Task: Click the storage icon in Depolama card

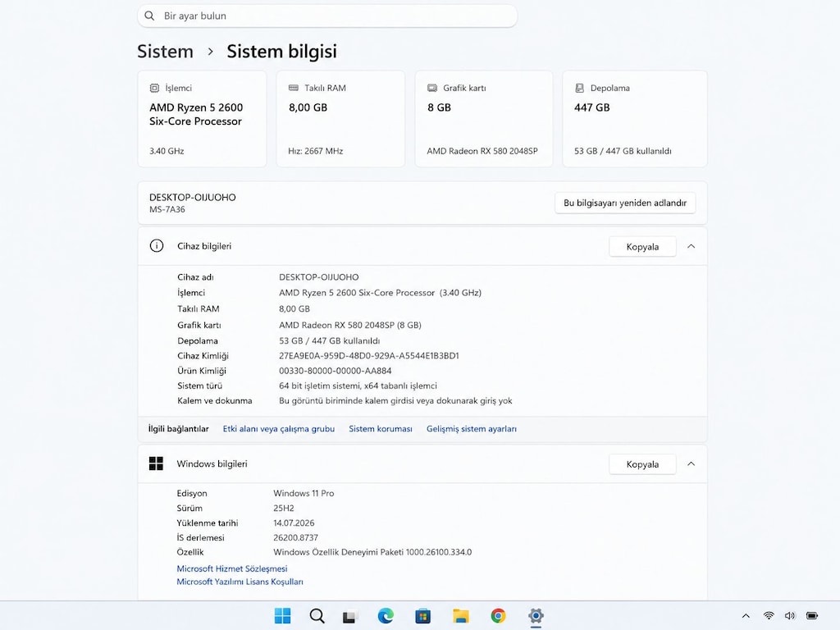Action: coord(579,88)
